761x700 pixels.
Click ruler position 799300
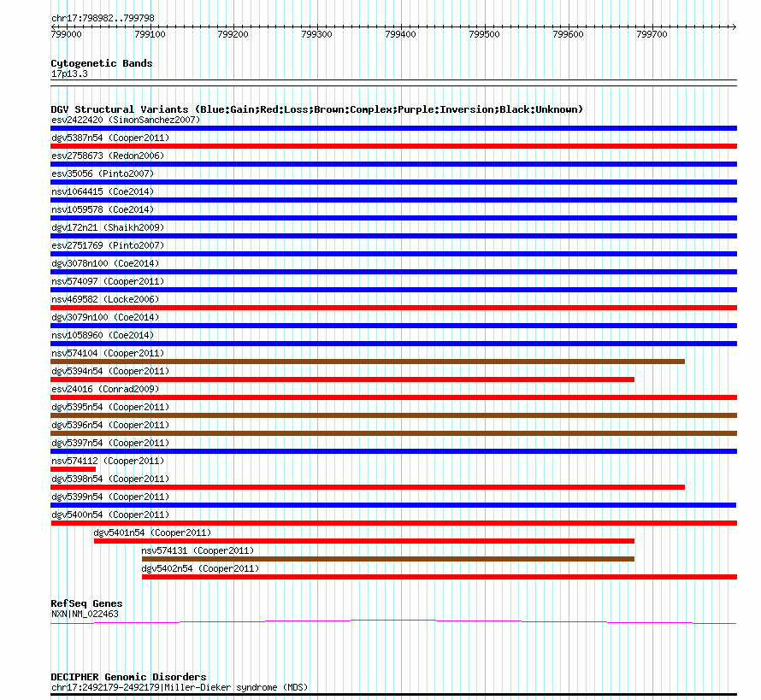coord(316,34)
